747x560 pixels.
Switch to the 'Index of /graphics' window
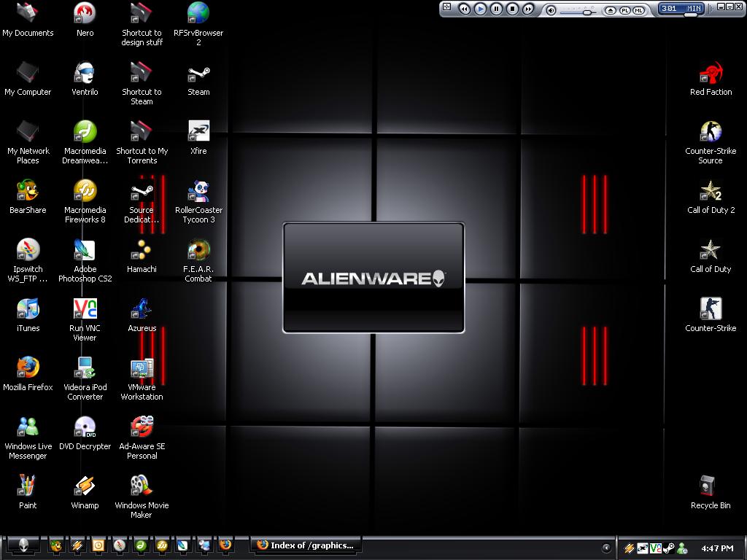[305, 545]
